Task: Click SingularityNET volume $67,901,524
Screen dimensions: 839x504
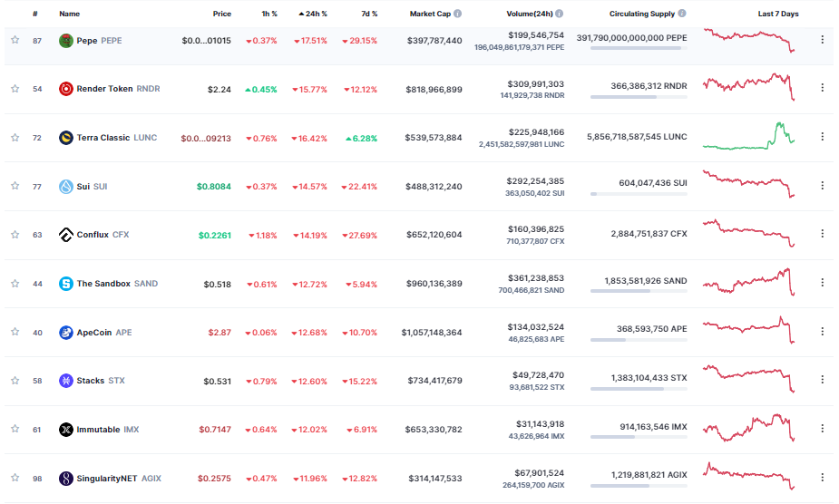Action: tap(540, 473)
